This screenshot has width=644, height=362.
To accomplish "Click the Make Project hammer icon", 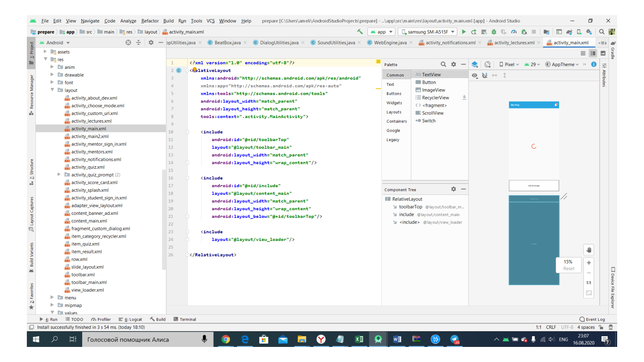I will 360,32.
